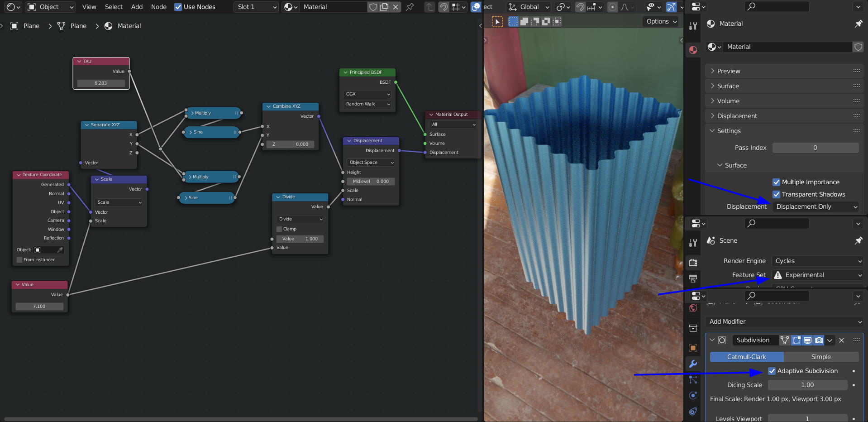
Task: Disable Adaptive Subdivision in the modifier
Action: tap(772, 371)
